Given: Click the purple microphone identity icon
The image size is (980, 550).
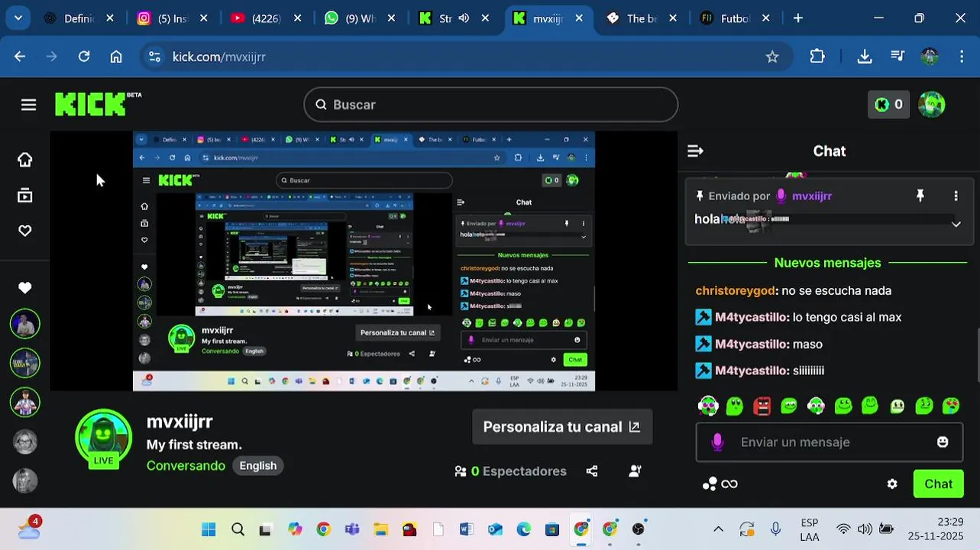Looking at the screenshot, I should tap(717, 442).
